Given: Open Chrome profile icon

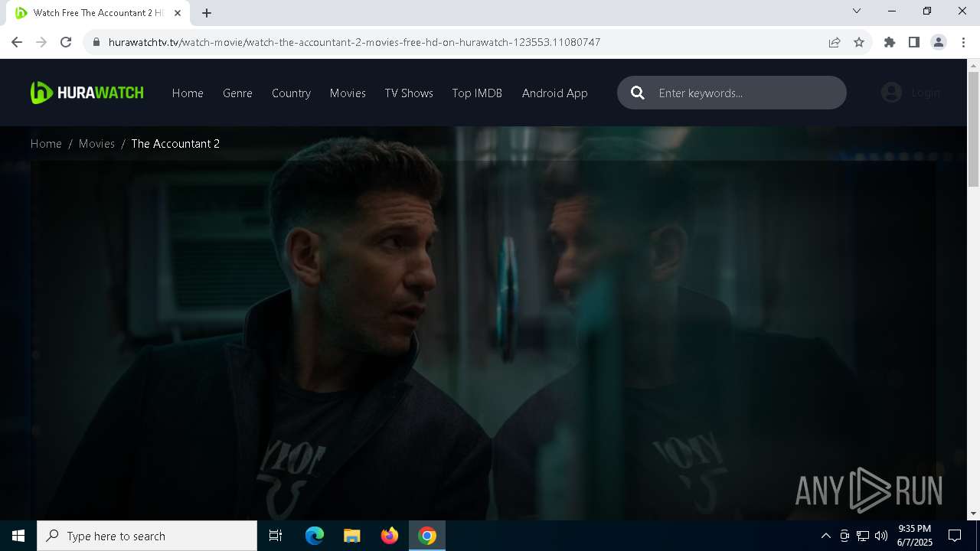Looking at the screenshot, I should point(939,42).
